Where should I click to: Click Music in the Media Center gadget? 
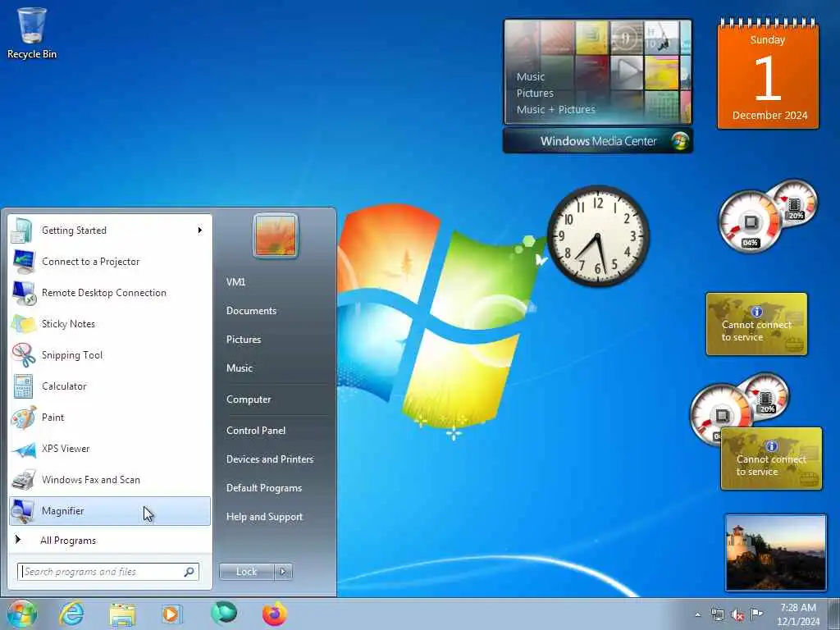coord(531,76)
